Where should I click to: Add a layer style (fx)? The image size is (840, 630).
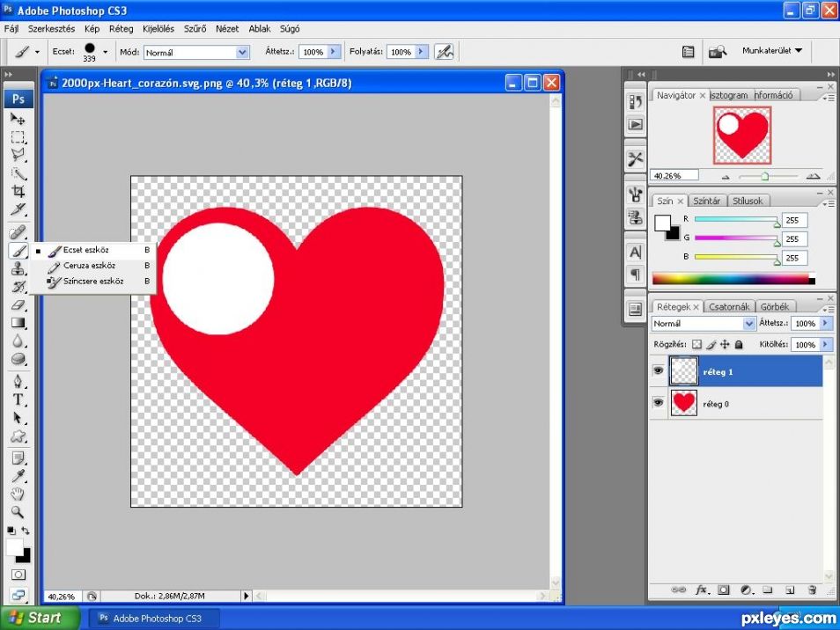coord(702,590)
